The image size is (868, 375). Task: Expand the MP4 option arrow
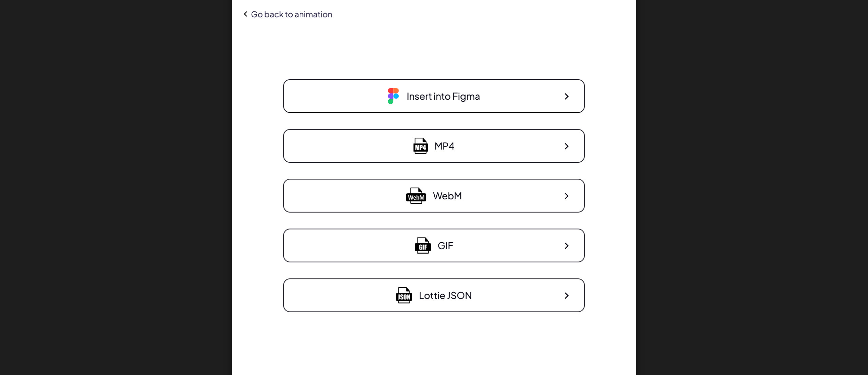[567, 146]
